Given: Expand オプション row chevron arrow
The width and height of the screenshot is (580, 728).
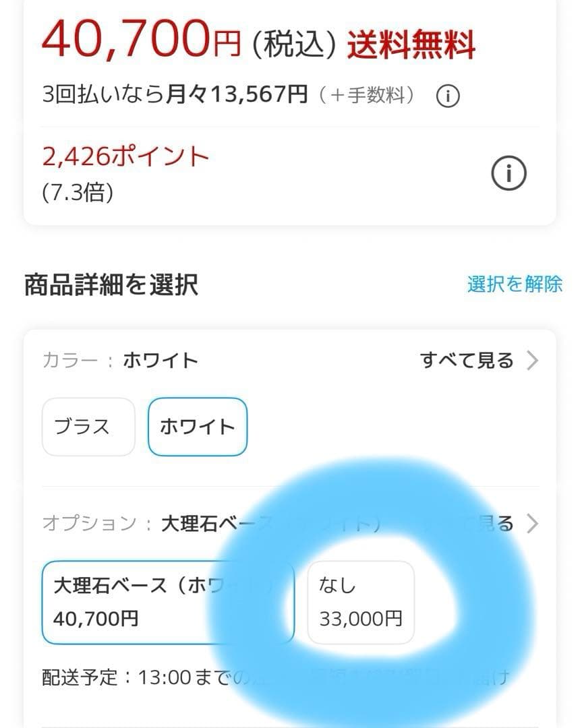Looking at the screenshot, I should [x=532, y=524].
